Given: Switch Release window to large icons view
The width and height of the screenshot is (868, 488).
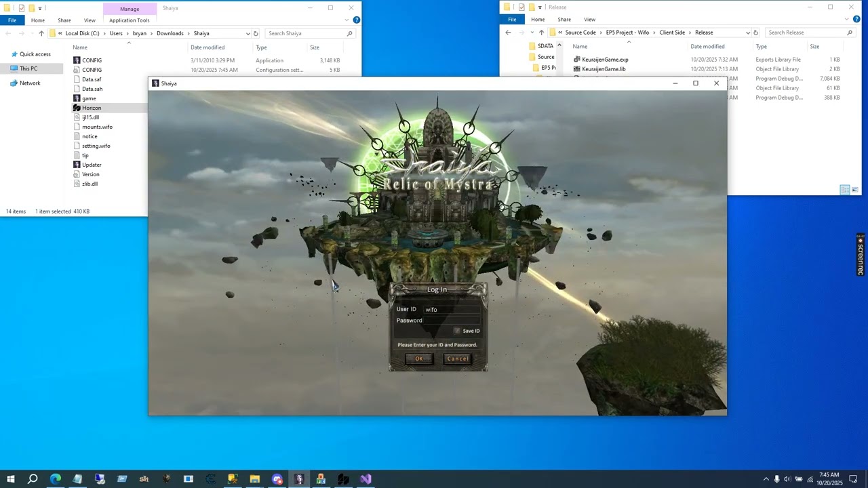Looking at the screenshot, I should pos(855,190).
